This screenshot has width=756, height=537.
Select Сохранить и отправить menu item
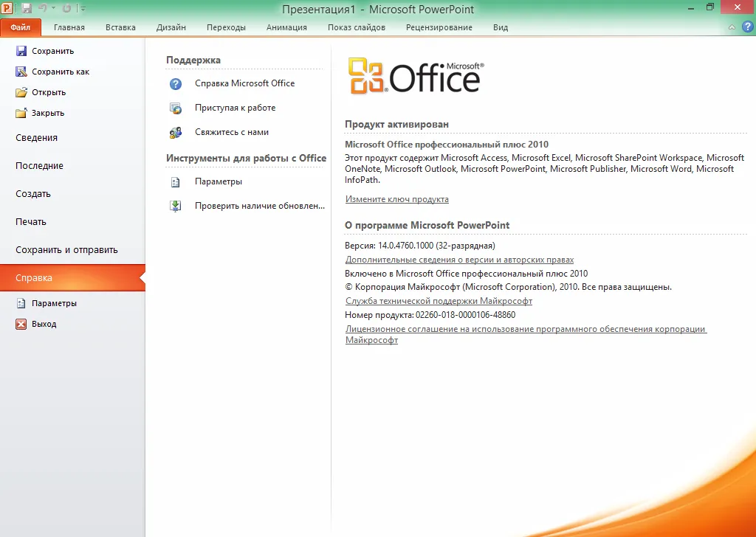(x=72, y=249)
